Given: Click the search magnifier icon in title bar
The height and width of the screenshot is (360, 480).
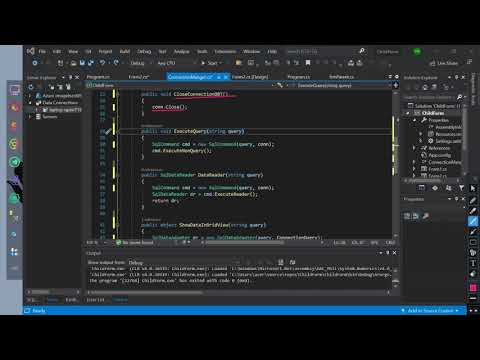Looking at the screenshot, I should (362, 51).
